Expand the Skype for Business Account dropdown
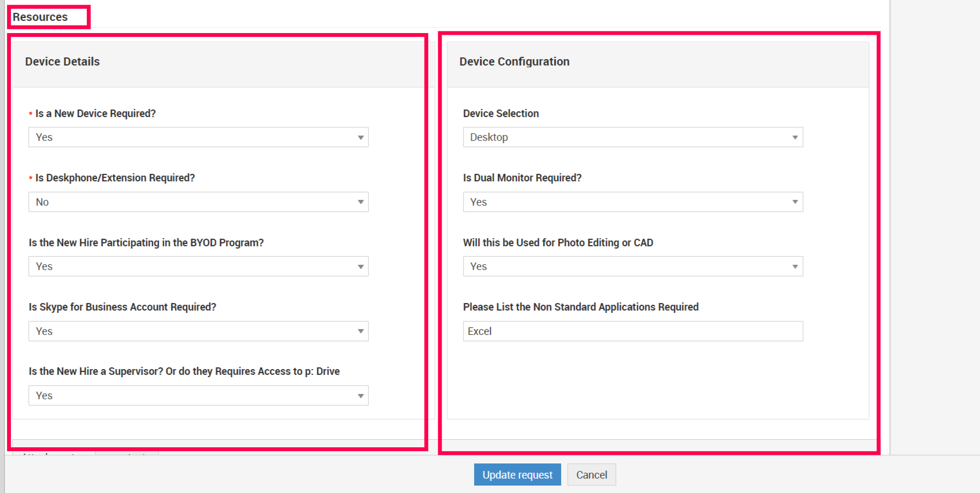Viewport: 980px width, 493px height. [198, 331]
